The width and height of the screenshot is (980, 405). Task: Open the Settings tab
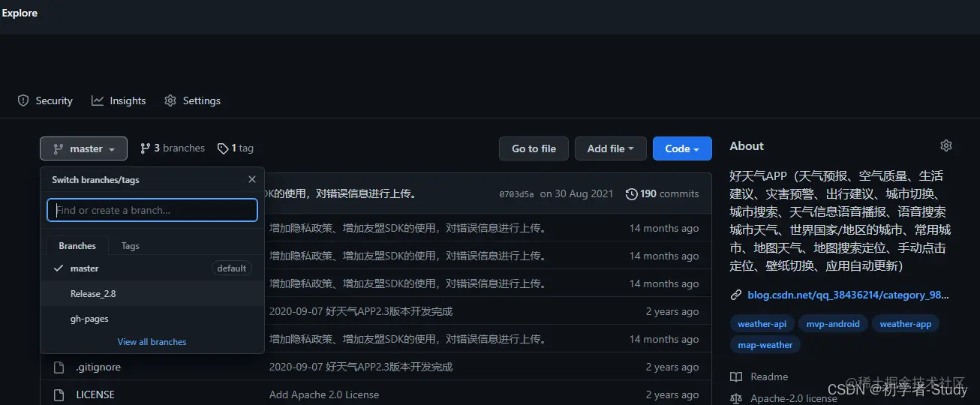(192, 100)
